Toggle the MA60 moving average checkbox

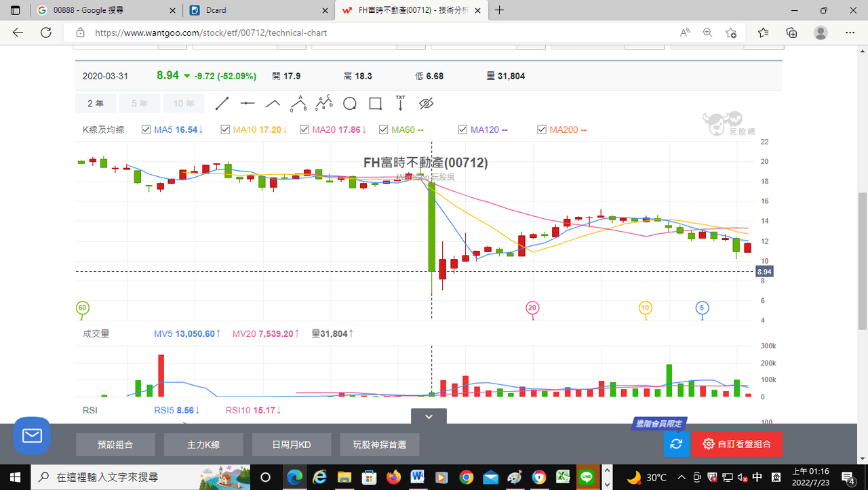point(384,129)
